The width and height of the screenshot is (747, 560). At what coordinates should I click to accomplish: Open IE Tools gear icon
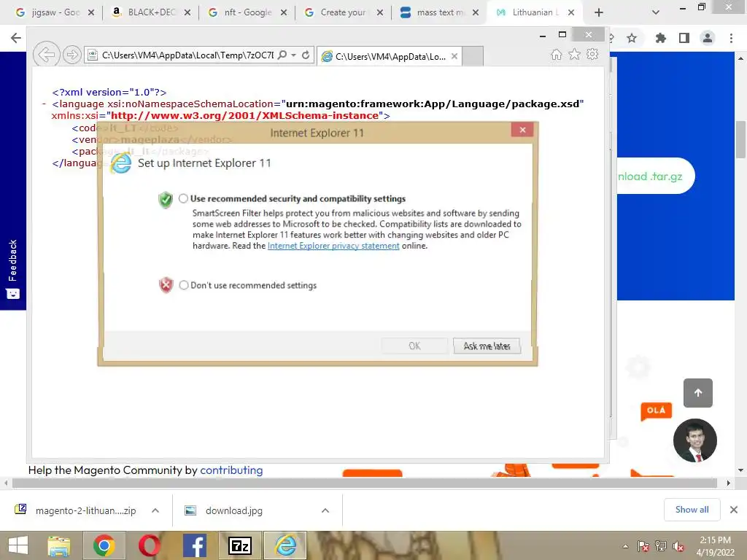[592, 54]
